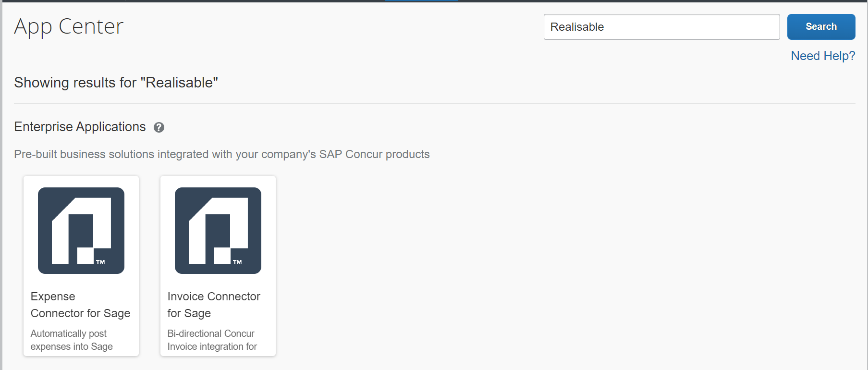Click the "Pre-built business solutions" description line
Viewport: 868px width, 370px height.
point(221,154)
